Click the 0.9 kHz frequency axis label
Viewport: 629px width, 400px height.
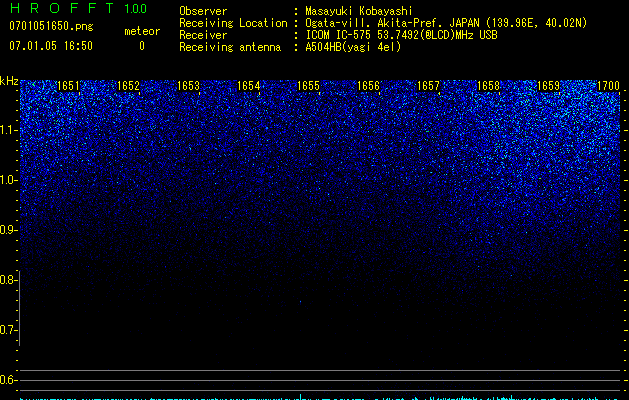[x=7, y=230]
